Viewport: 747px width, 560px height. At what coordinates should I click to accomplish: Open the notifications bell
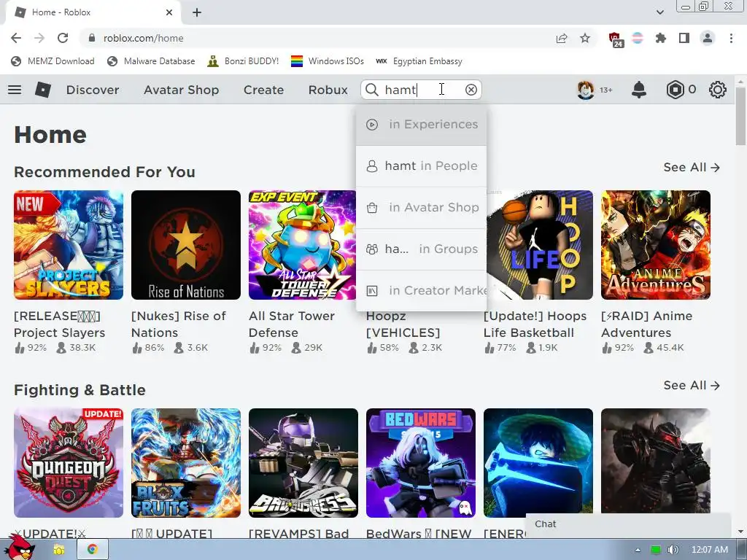click(639, 90)
